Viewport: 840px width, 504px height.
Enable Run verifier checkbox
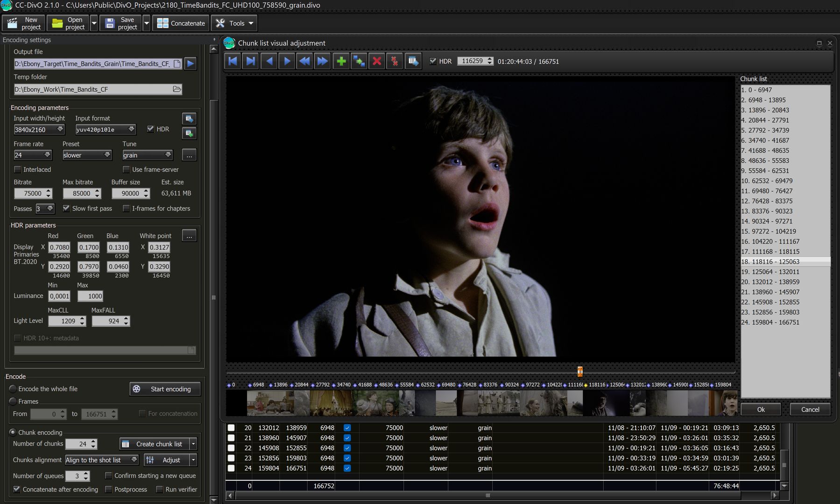pyautogui.click(x=159, y=489)
